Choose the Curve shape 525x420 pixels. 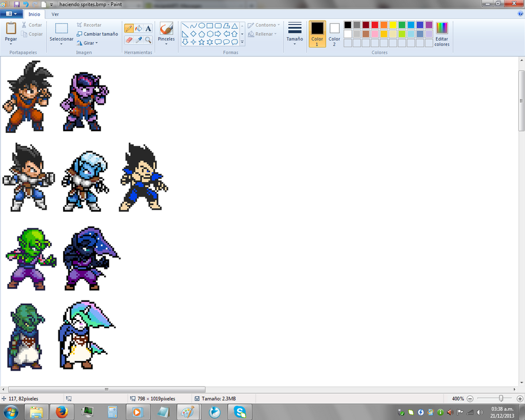click(x=193, y=26)
